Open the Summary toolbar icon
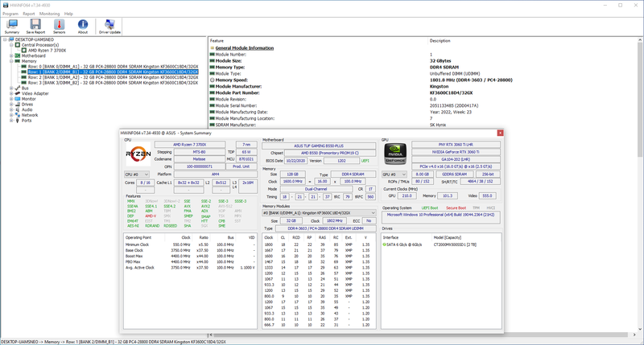 (12, 27)
